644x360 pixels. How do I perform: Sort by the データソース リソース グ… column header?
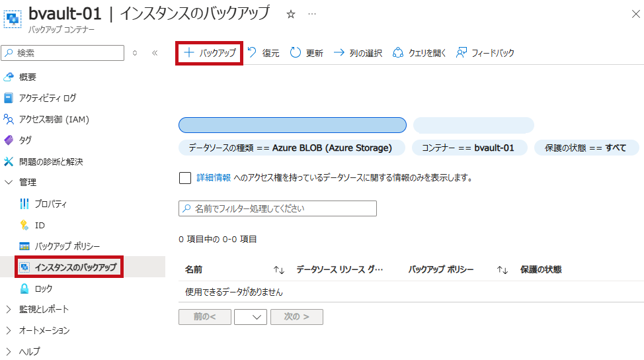pyautogui.click(x=340, y=269)
